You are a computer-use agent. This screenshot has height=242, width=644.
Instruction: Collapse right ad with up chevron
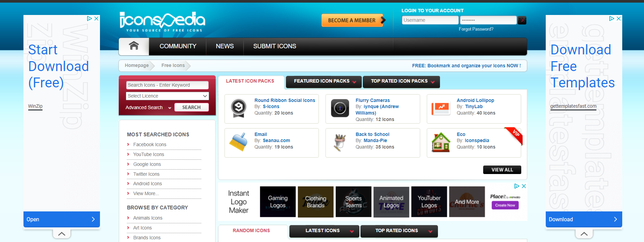click(584, 234)
